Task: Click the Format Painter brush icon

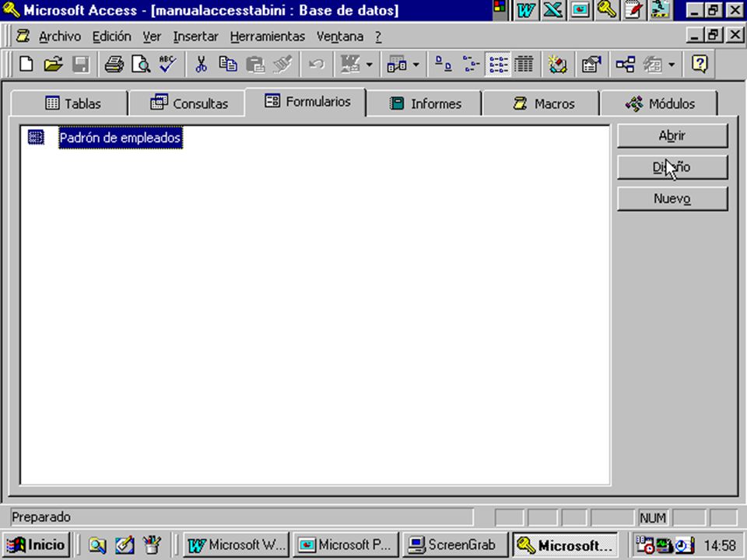Action: point(282,64)
